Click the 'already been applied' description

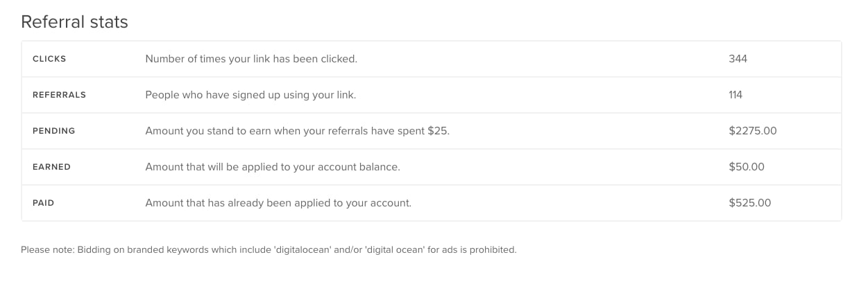point(278,203)
